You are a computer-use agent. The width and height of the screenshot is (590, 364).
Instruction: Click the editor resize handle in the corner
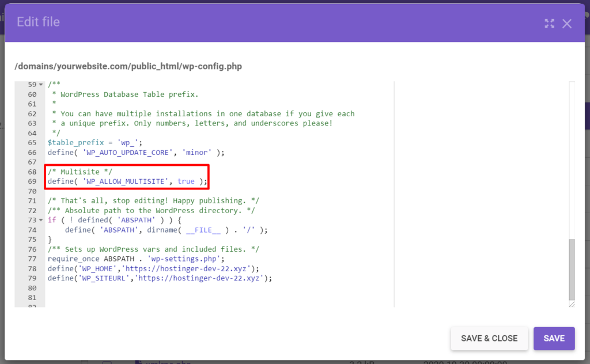572,304
